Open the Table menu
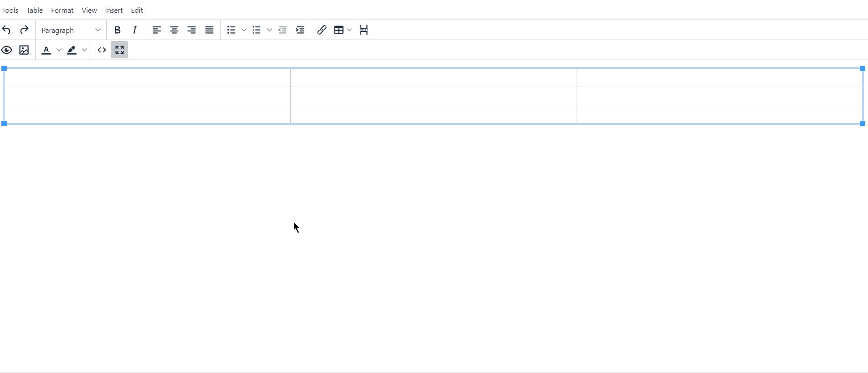Image resolution: width=868 pixels, height=373 pixels. [x=35, y=10]
